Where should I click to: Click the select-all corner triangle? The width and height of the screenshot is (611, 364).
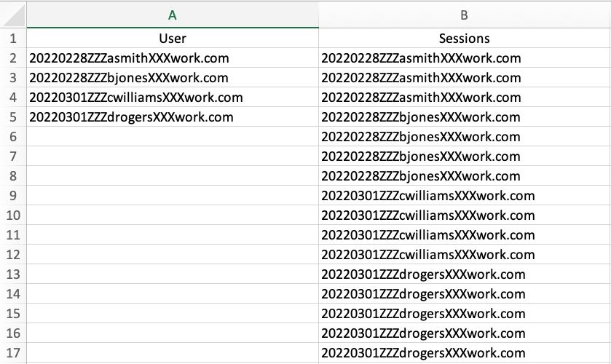coord(13,15)
